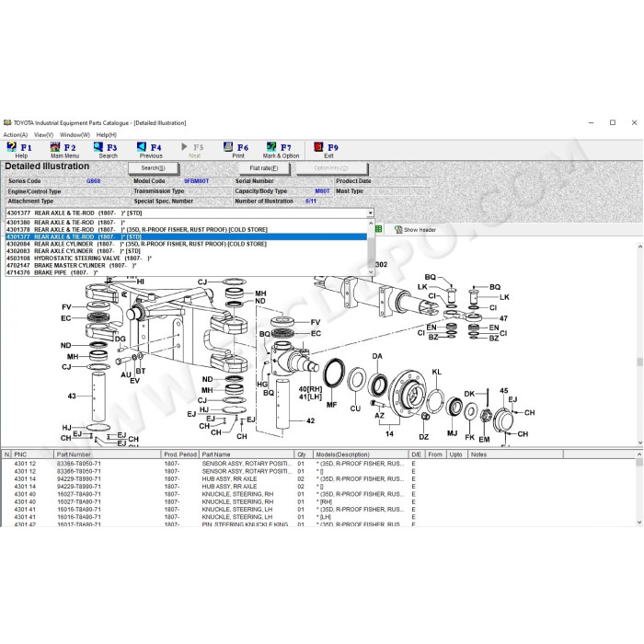Click the Search(S) button
The height and width of the screenshot is (644, 644).
coord(154,168)
